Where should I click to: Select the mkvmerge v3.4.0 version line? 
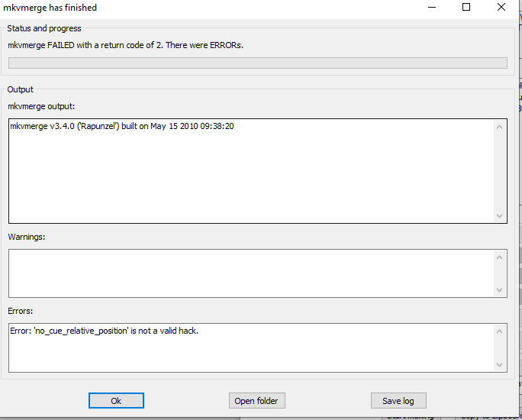pyautogui.click(x=122, y=126)
